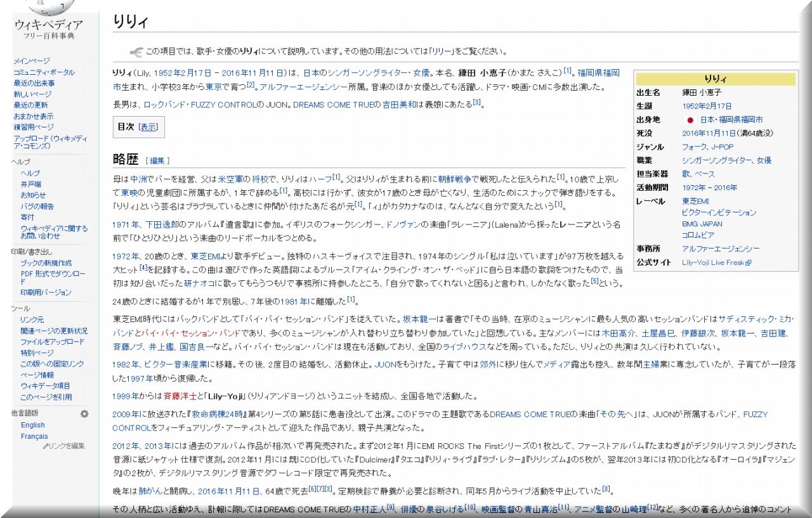Open language settings gear beside 他言語版
This screenshot has height=518, width=812.
[x=84, y=413]
